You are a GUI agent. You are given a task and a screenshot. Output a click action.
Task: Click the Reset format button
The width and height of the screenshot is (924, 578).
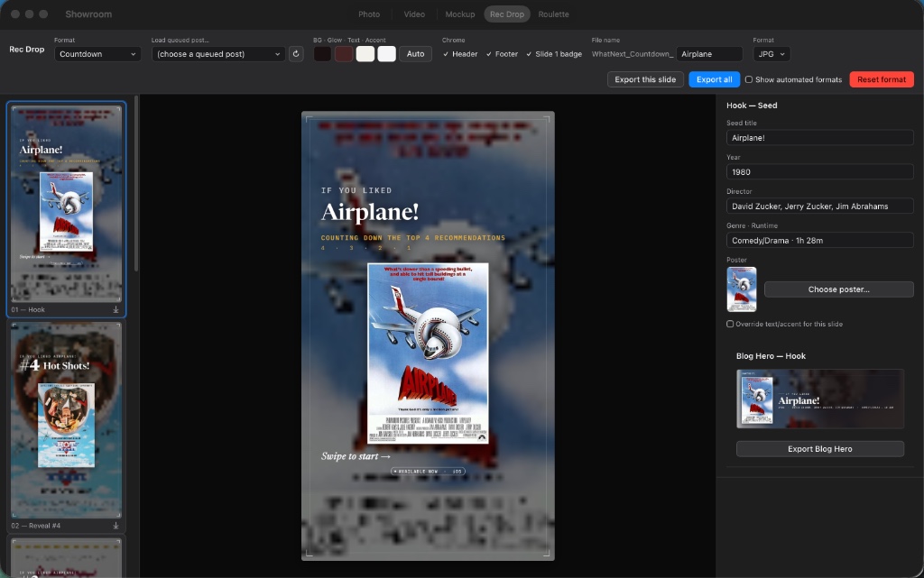click(x=882, y=79)
